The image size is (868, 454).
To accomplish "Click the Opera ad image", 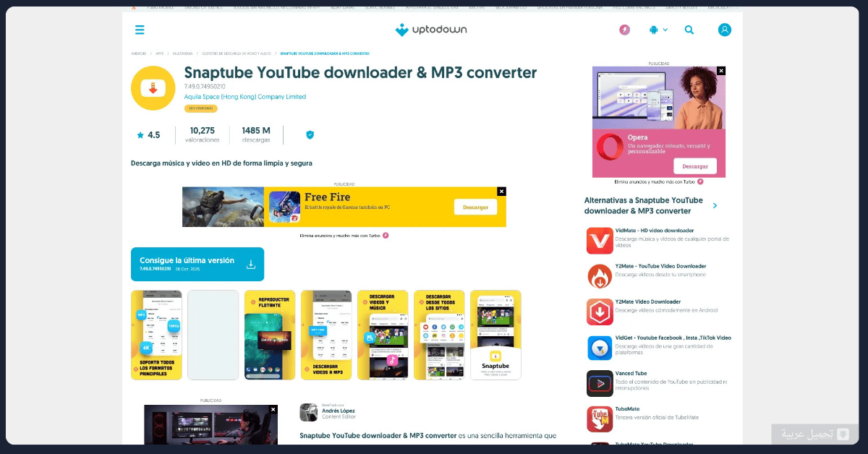I will [x=659, y=98].
